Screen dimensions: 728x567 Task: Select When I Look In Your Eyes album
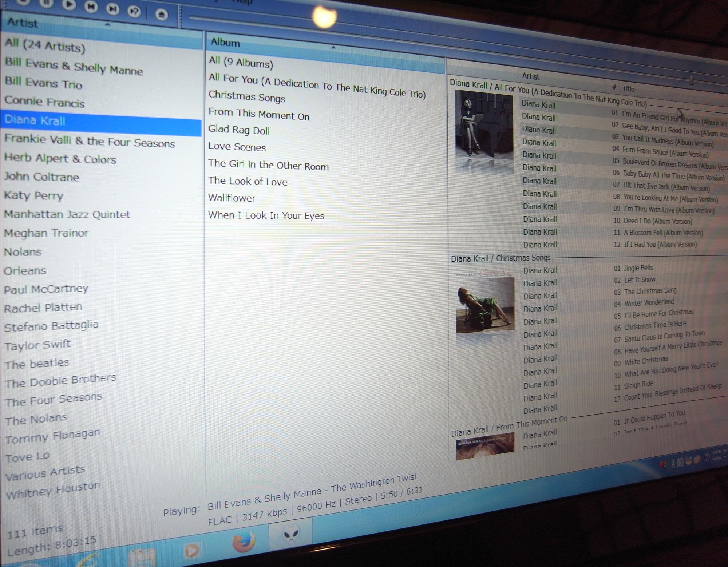click(x=266, y=215)
